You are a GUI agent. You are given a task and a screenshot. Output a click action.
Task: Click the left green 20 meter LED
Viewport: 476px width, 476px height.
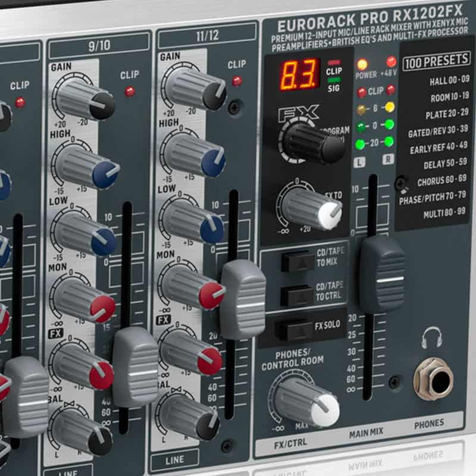pyautogui.click(x=360, y=144)
